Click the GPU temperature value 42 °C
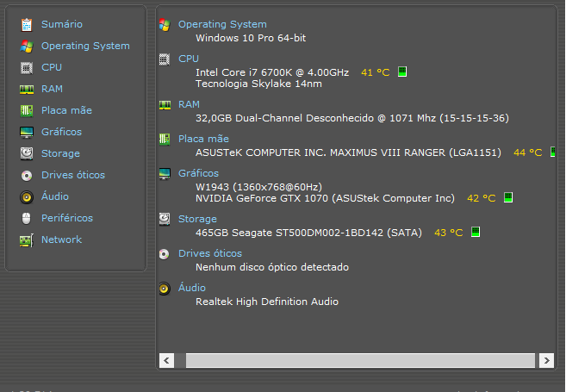The width and height of the screenshot is (566, 392). (482, 198)
